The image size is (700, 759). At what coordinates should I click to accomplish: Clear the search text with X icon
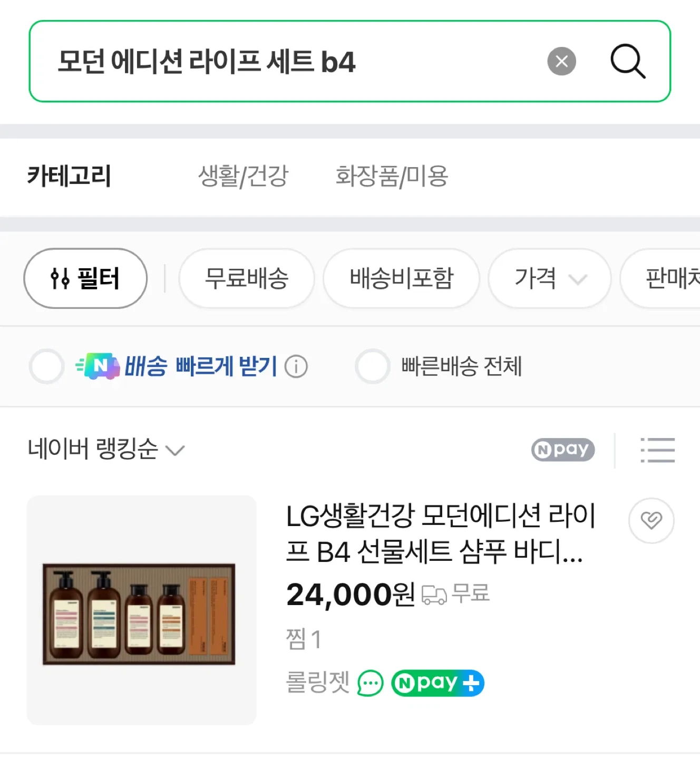pos(561,62)
